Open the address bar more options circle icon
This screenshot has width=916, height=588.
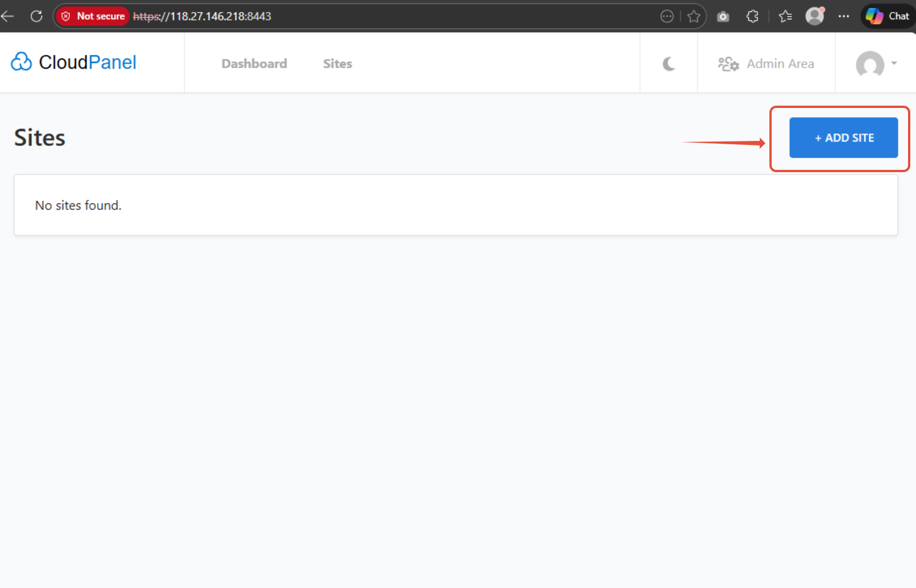click(667, 16)
